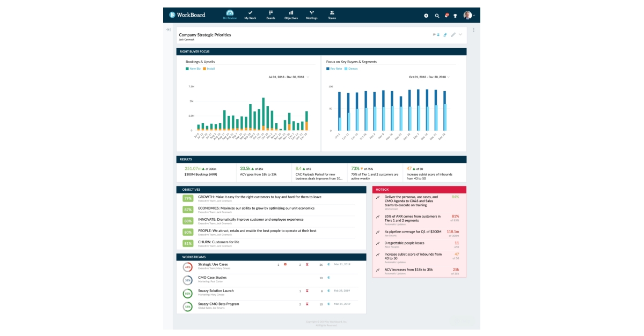Click the plus icon to create new item

tap(426, 16)
